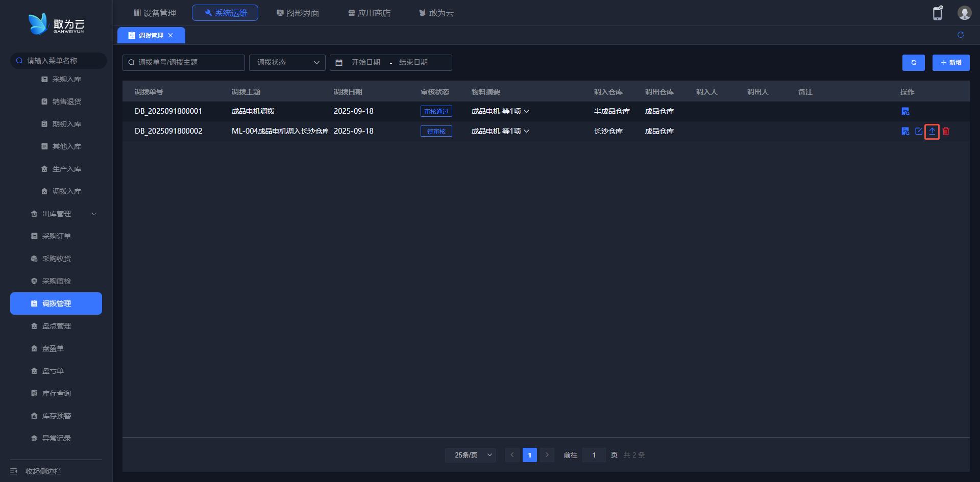Click the sidebar collapse icon next to 收起侧边栏

click(x=14, y=471)
